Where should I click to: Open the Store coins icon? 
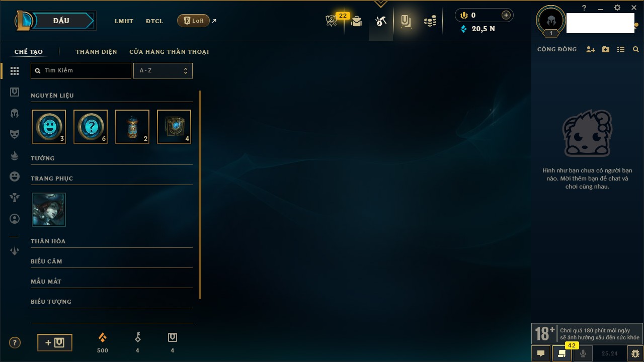click(x=430, y=21)
